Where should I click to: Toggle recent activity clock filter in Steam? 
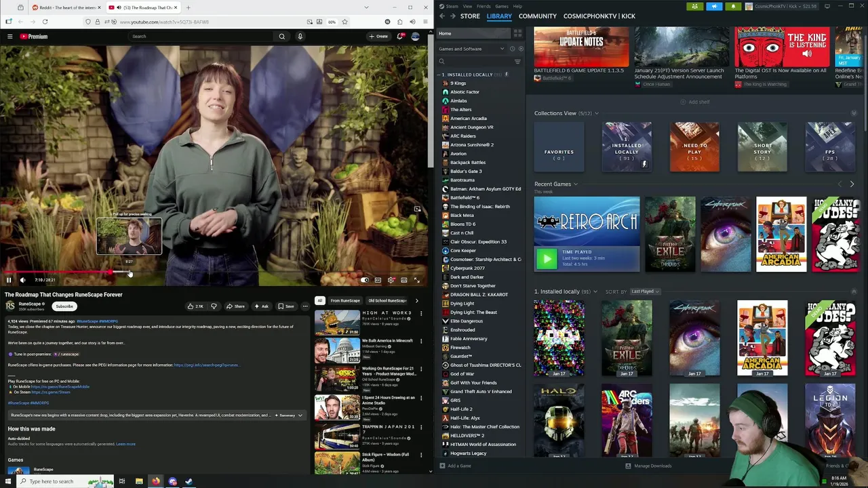point(513,49)
